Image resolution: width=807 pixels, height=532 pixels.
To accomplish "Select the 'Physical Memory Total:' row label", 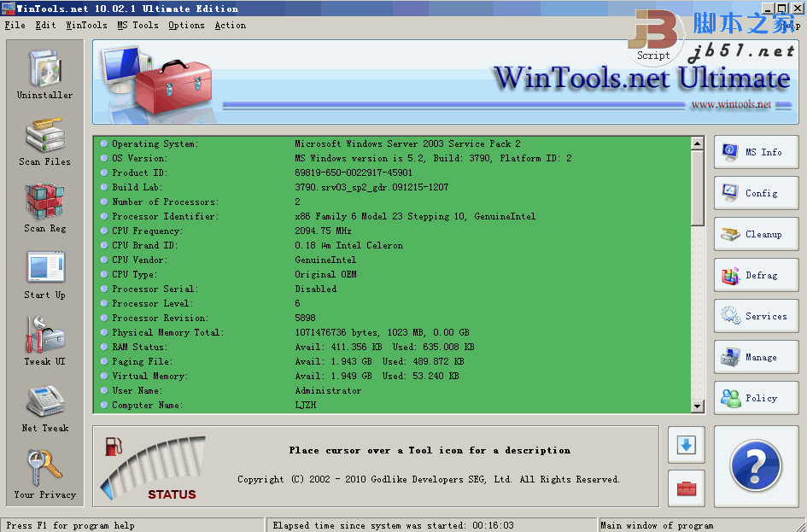I will coord(167,332).
